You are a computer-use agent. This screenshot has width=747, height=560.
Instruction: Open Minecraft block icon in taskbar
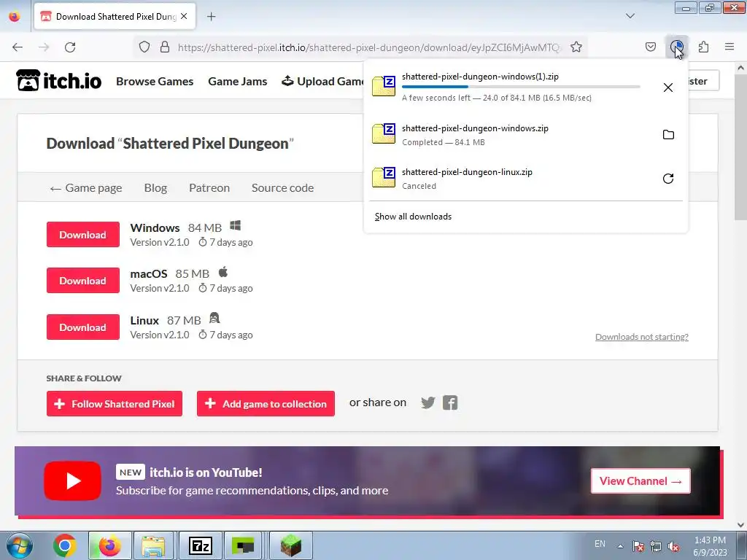pyautogui.click(x=290, y=545)
